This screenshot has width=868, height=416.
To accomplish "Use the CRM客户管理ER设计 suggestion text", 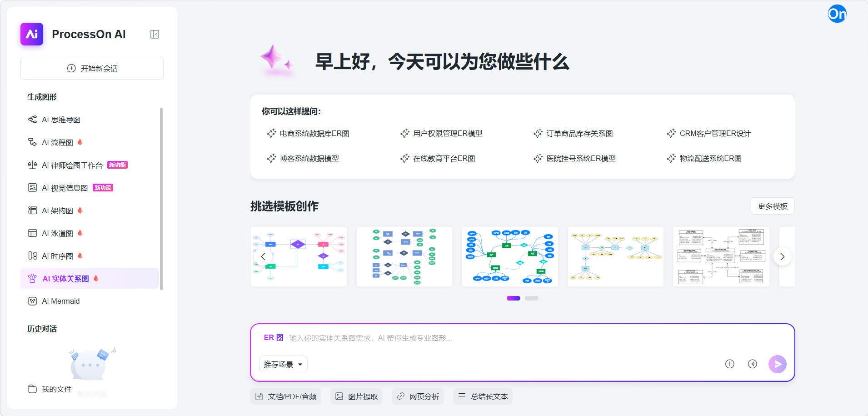I will [715, 133].
